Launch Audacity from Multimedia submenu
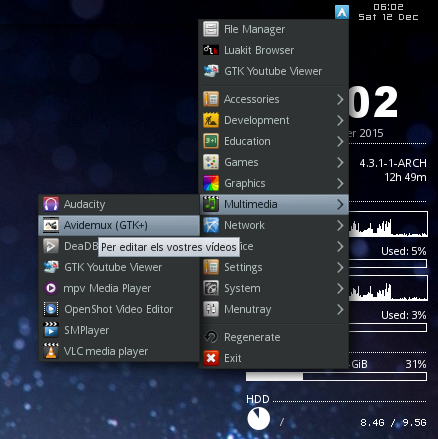This screenshot has height=439, width=438. (x=119, y=204)
